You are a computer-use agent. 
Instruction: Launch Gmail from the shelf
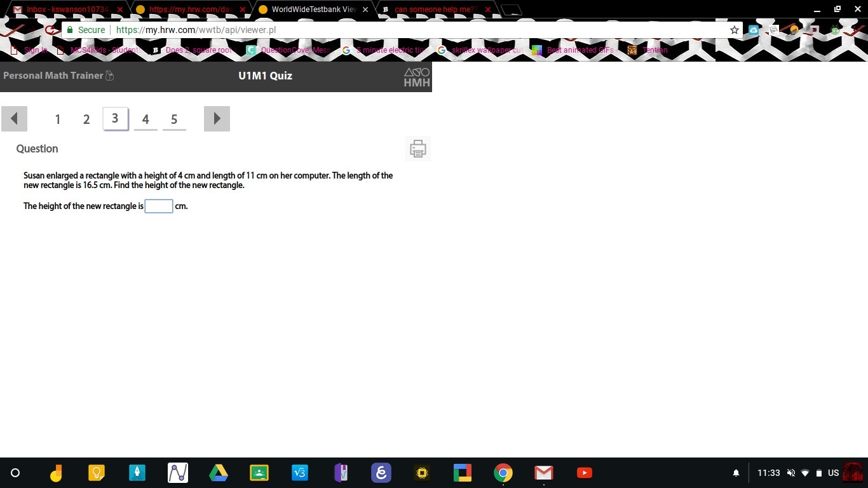544,473
